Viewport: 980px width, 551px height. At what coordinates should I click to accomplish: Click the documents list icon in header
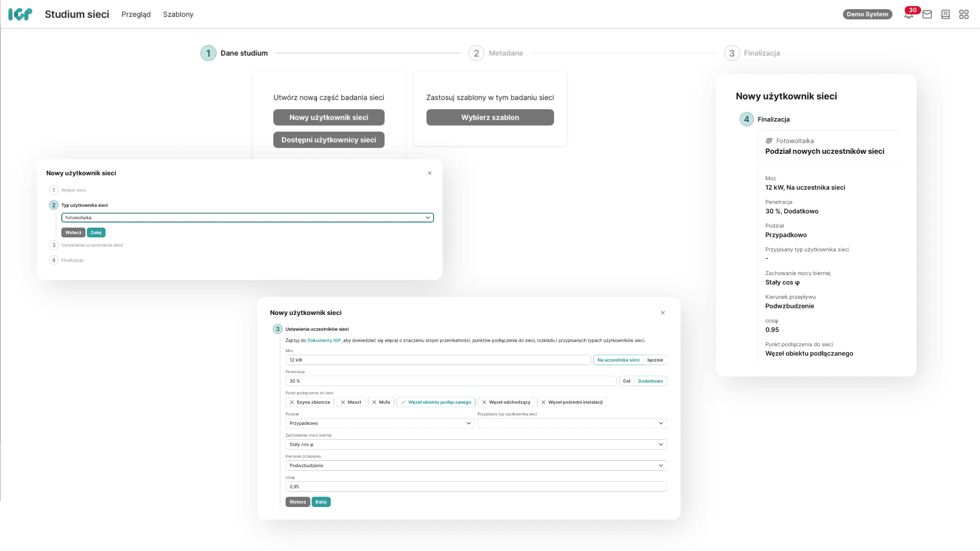(945, 15)
